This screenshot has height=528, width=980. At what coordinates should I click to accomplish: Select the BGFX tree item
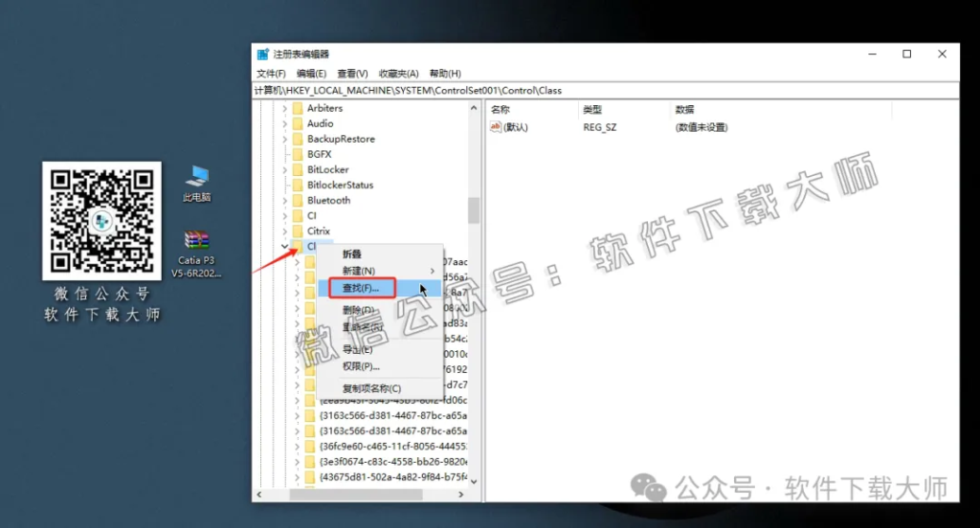(x=319, y=154)
